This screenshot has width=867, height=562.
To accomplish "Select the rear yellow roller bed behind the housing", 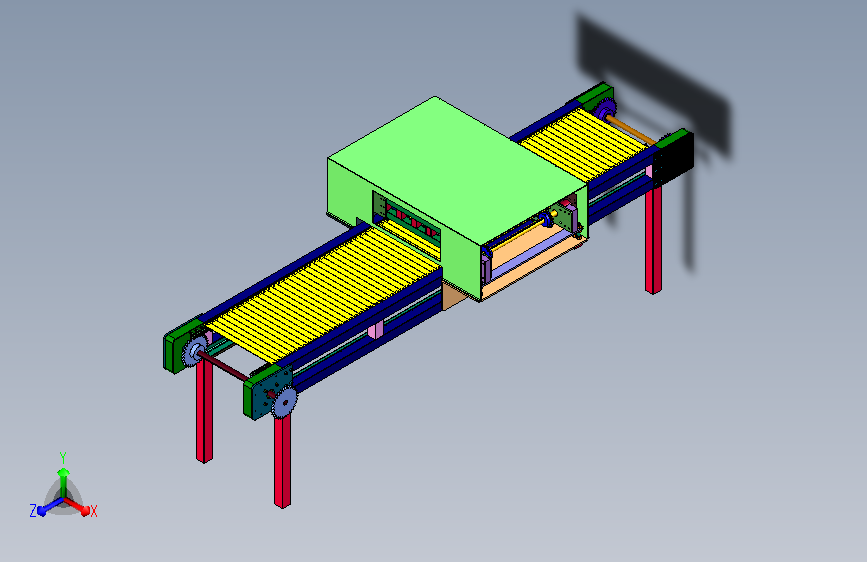I will (x=585, y=143).
